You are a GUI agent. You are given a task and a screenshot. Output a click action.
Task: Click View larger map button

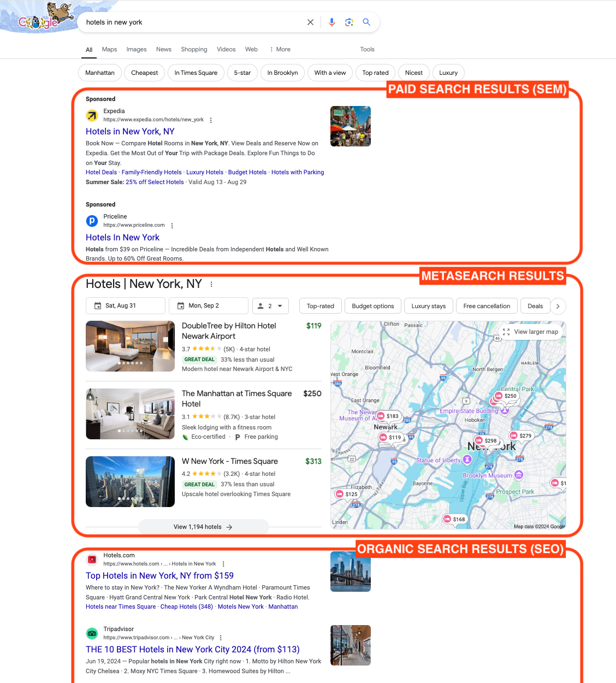[531, 332]
